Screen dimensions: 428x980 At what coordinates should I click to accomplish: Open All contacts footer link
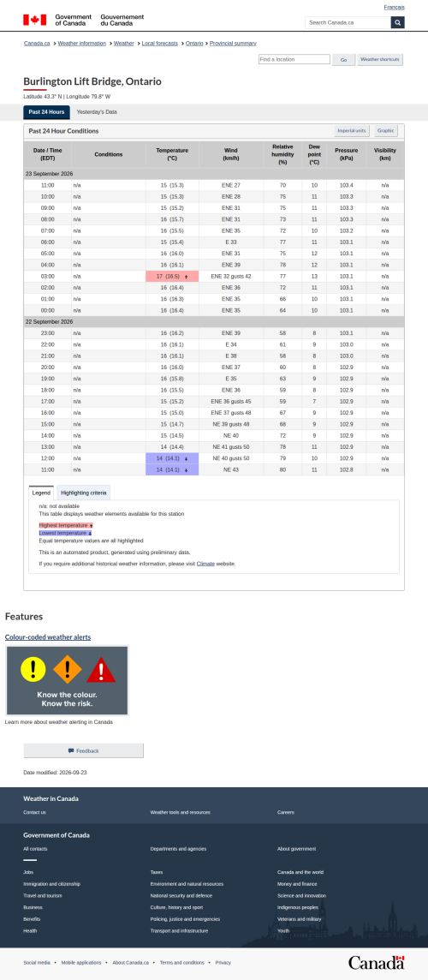click(x=35, y=849)
